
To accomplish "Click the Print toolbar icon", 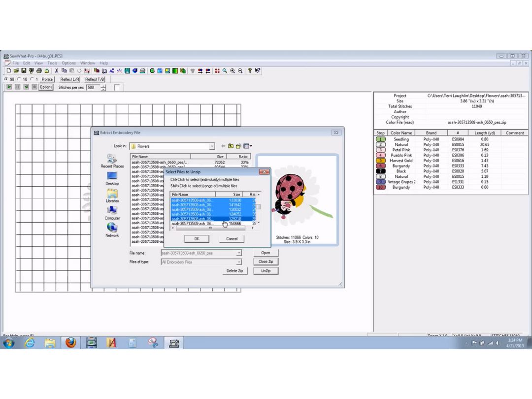I will pos(39,70).
